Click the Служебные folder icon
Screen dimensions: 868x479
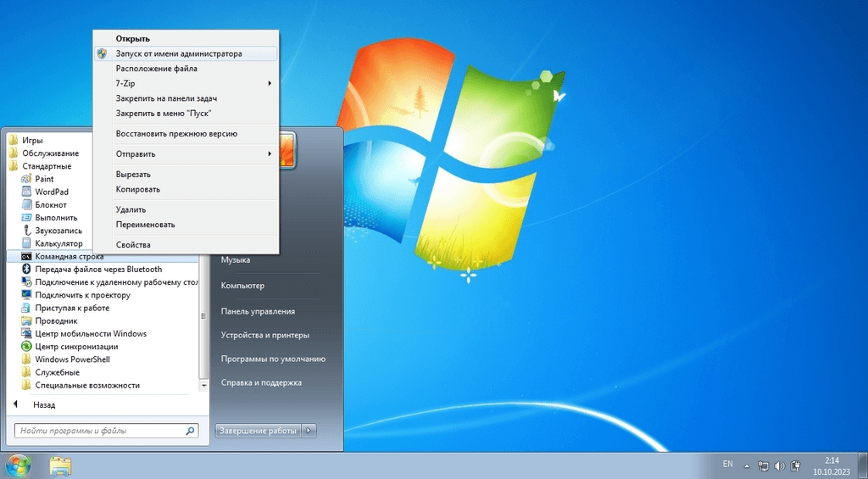pyautogui.click(x=26, y=372)
